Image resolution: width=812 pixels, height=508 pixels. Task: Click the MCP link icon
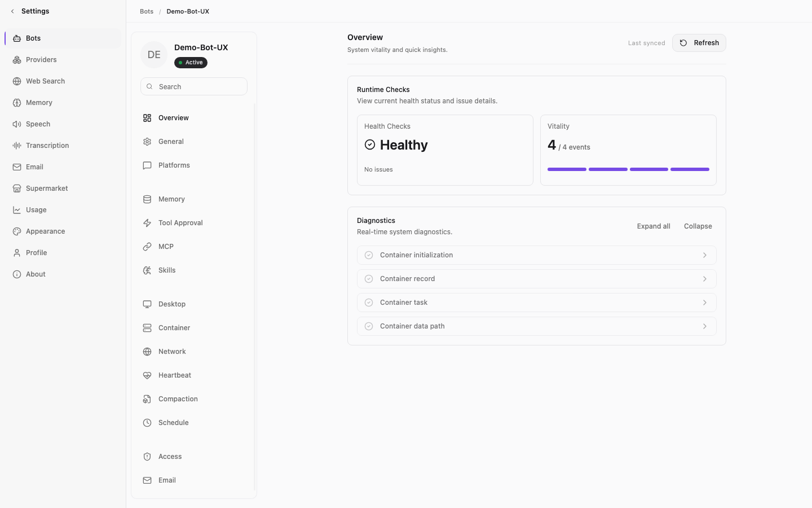(147, 247)
